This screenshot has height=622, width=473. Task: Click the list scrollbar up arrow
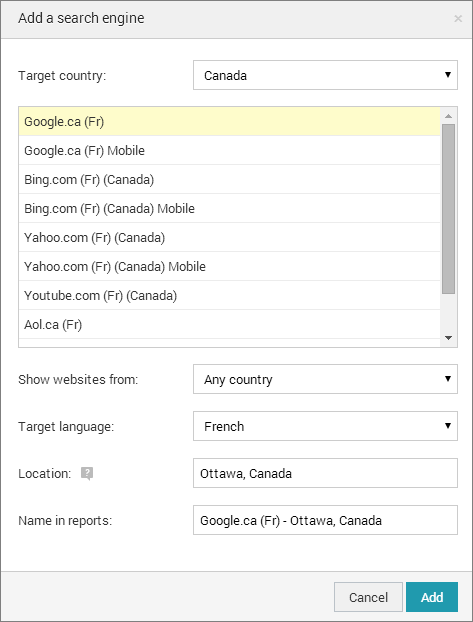click(449, 116)
